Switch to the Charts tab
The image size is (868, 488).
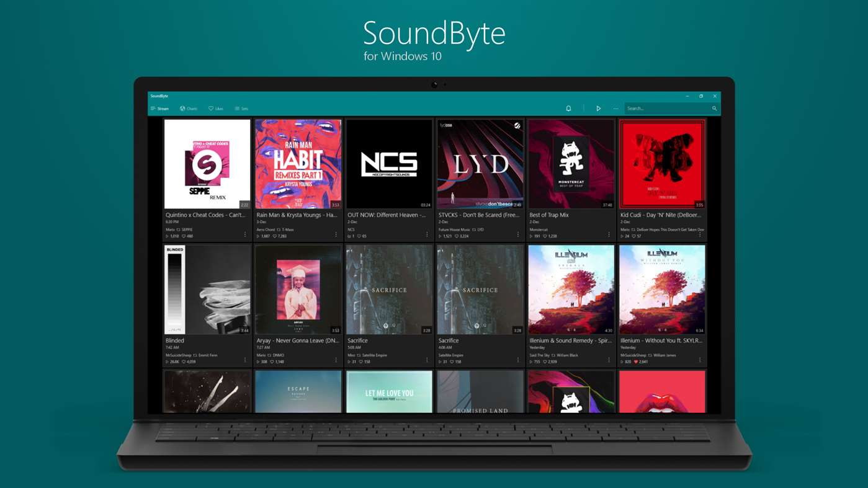189,109
